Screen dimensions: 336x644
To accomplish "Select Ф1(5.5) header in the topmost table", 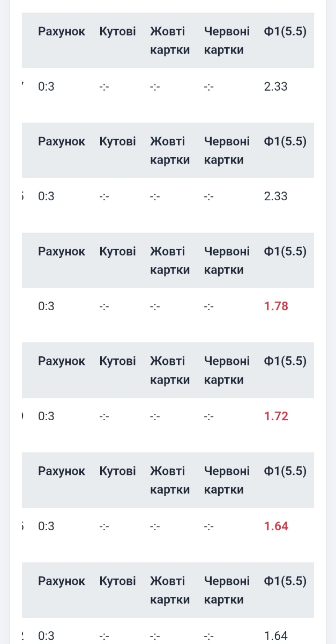I will 285,32.
